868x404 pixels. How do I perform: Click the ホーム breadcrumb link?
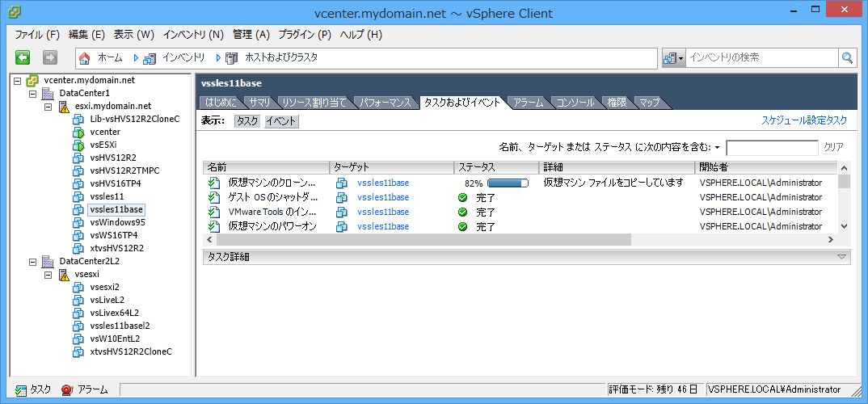click(110, 57)
